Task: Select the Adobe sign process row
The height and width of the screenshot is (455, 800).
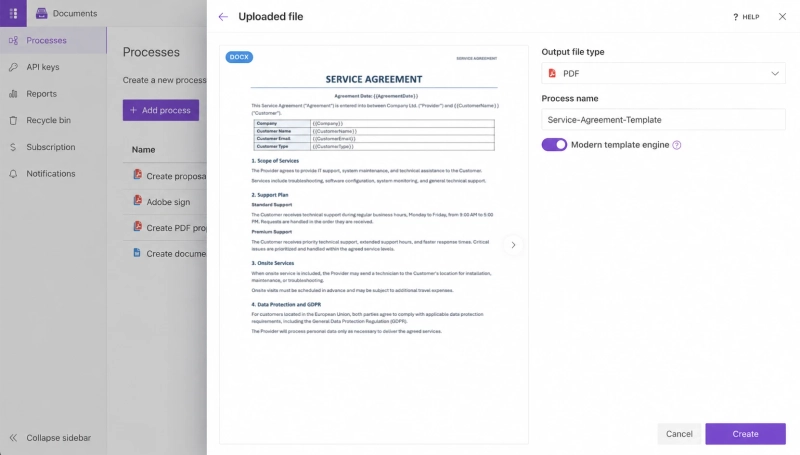Action: pos(165,202)
